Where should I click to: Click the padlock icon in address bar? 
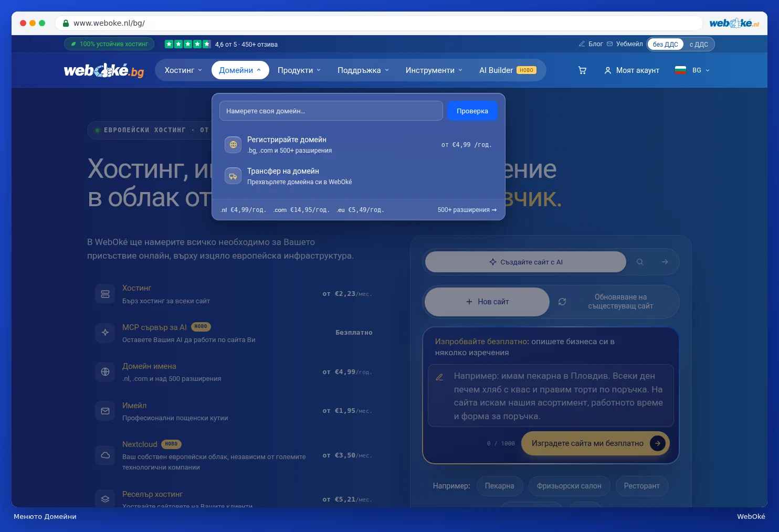pyautogui.click(x=66, y=23)
